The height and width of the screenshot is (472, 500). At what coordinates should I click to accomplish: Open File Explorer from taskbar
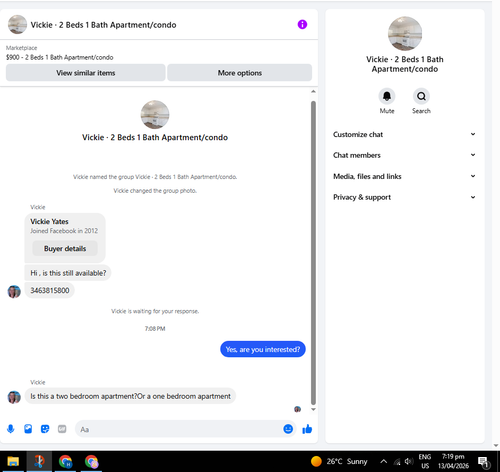pyautogui.click(x=13, y=461)
